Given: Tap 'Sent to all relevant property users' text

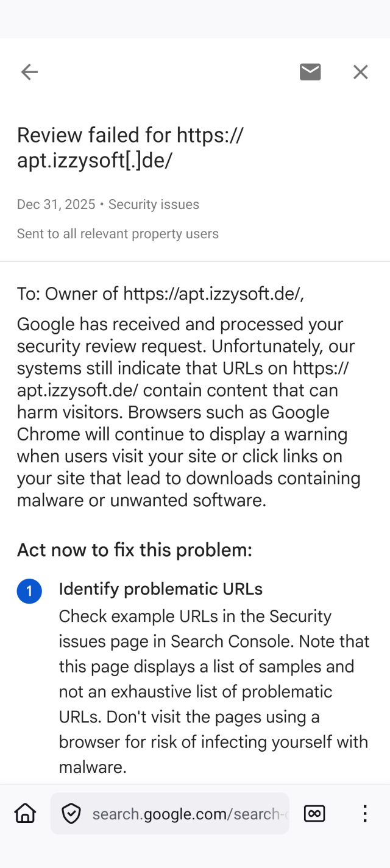Looking at the screenshot, I should pos(118,233).
